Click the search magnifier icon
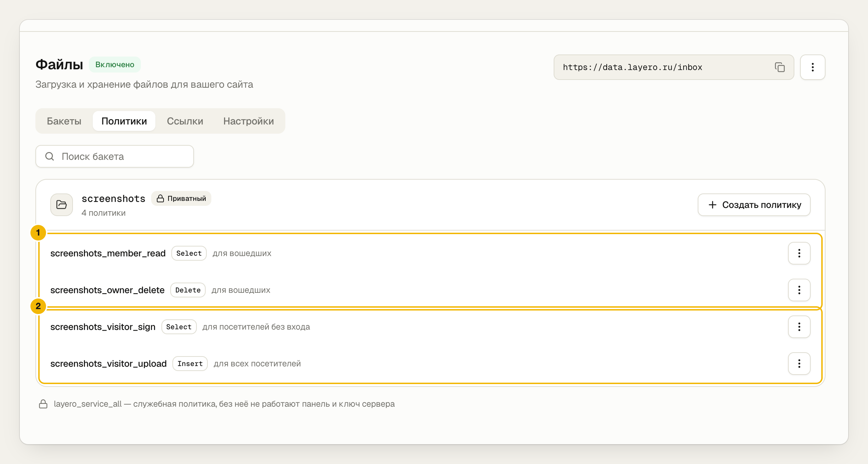 pos(50,156)
